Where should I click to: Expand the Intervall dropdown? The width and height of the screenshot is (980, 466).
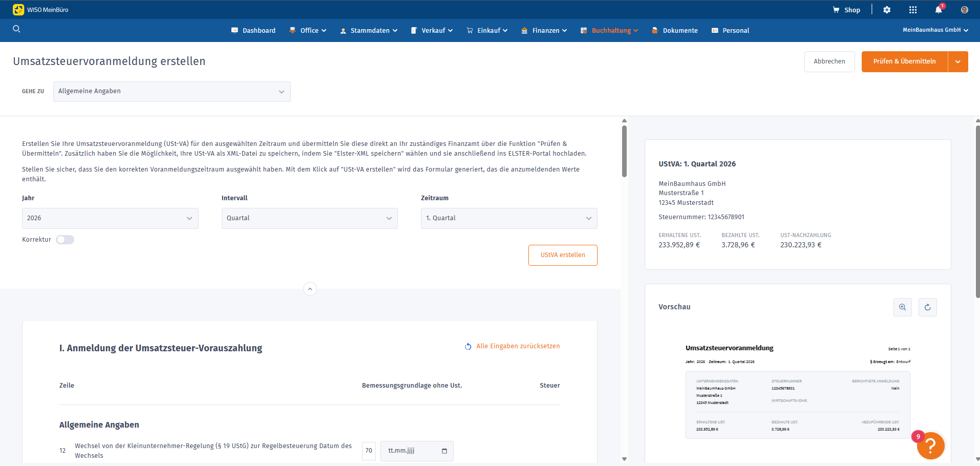click(x=309, y=218)
